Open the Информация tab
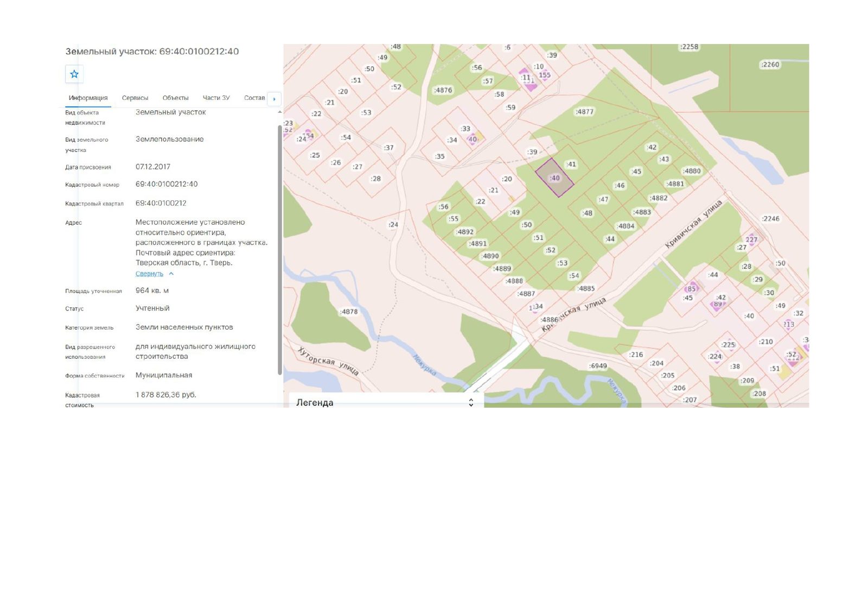Screen dimensions: 868x614 88,98
